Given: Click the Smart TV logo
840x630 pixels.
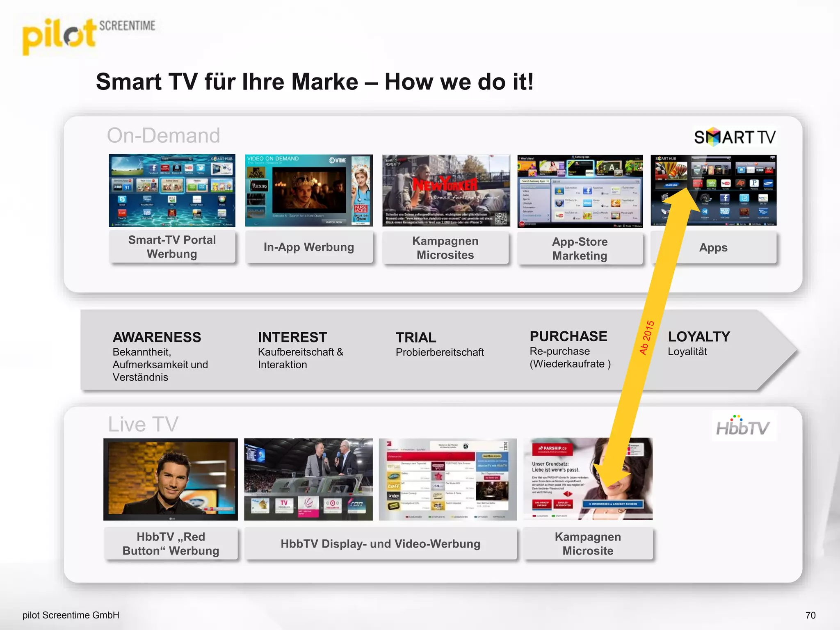Looking at the screenshot, I should pos(735,137).
